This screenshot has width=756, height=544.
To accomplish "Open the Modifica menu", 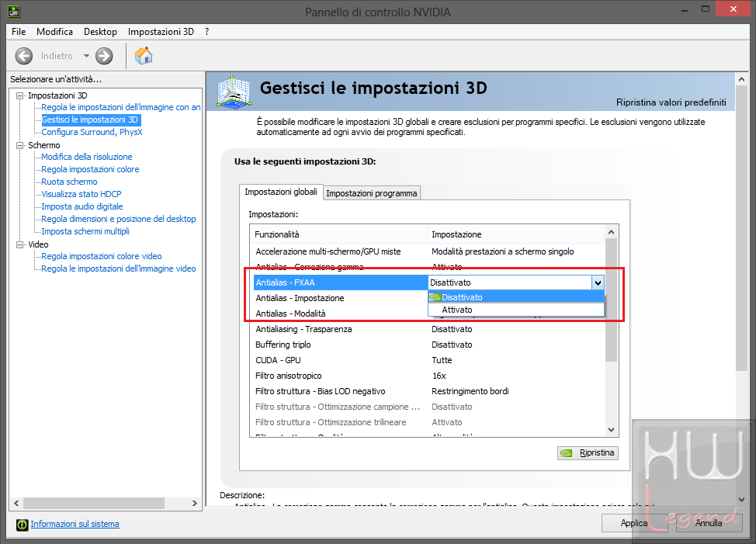I will [x=54, y=32].
